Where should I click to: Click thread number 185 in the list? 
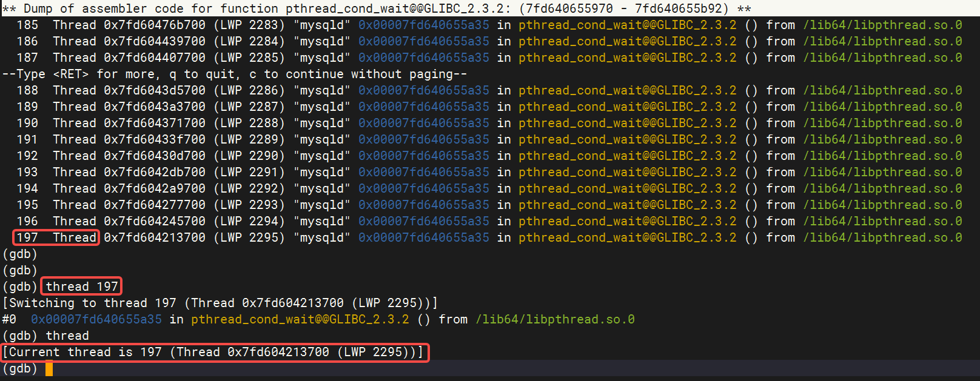[27, 25]
